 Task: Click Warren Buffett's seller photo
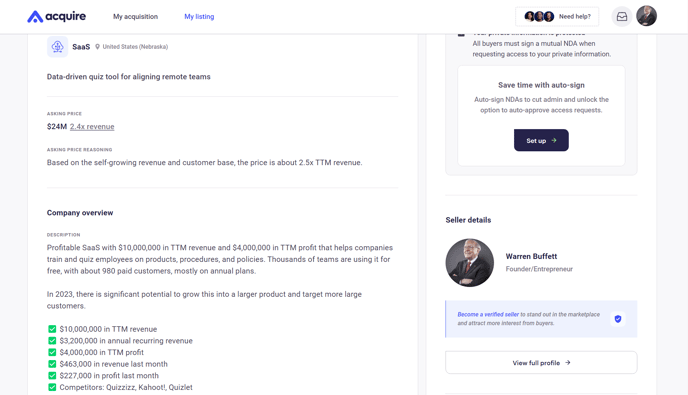pyautogui.click(x=469, y=263)
